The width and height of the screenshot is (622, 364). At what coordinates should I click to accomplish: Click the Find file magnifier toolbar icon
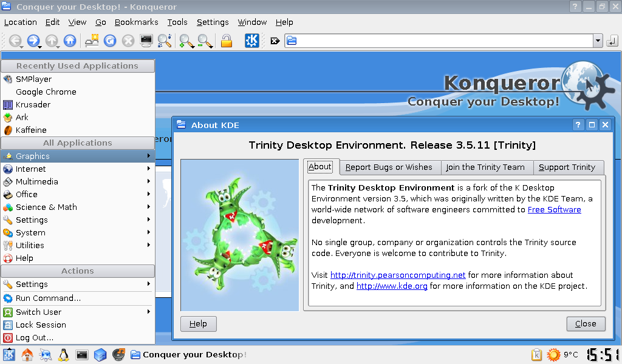point(165,41)
